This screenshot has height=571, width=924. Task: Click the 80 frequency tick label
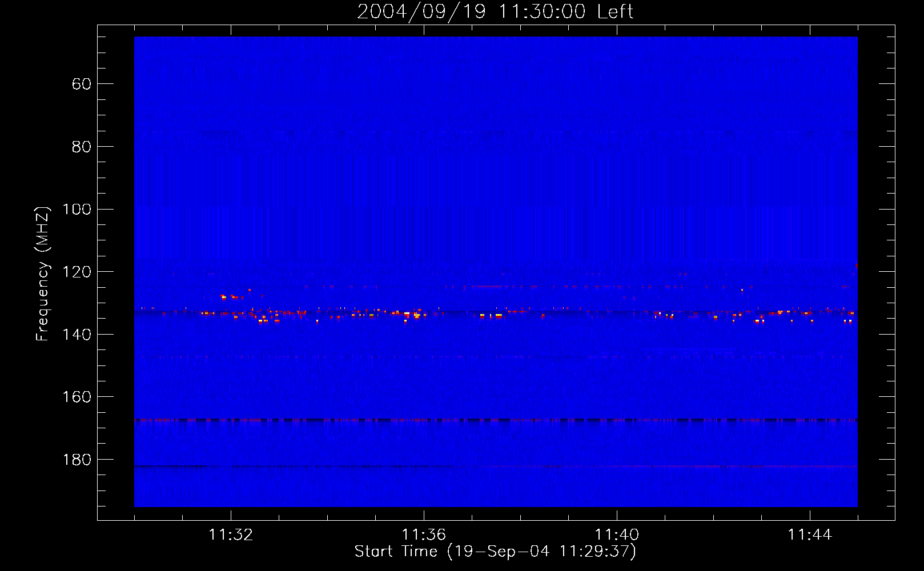tap(82, 147)
